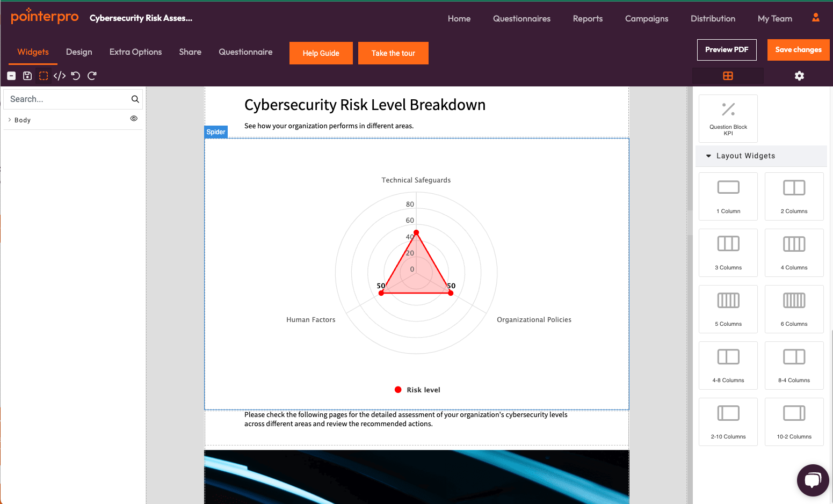This screenshot has height=504, width=833.
Task: Switch to the Design tab
Action: pos(79,52)
